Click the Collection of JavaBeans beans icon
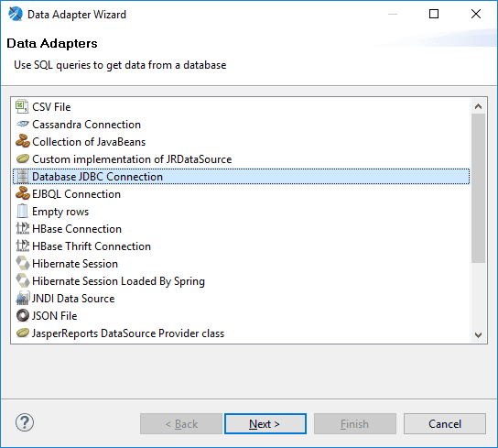 point(23,141)
